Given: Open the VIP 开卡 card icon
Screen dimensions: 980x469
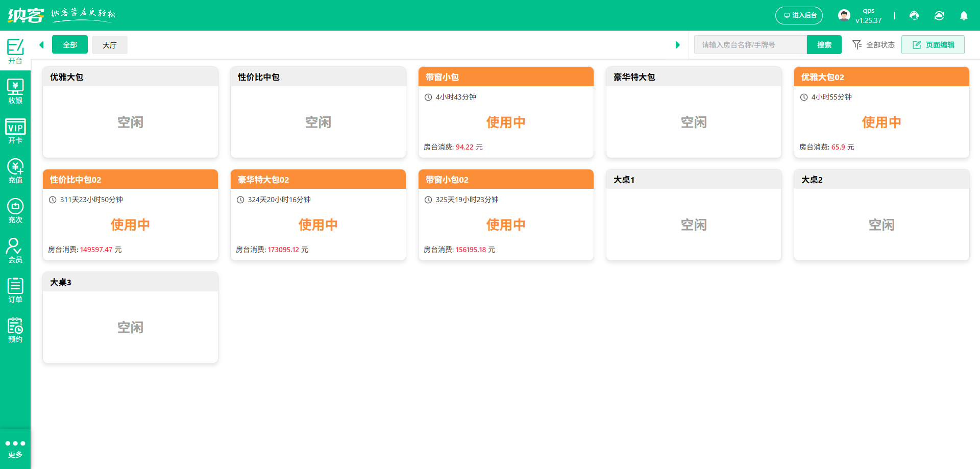Looking at the screenshot, I should pyautogui.click(x=15, y=131).
